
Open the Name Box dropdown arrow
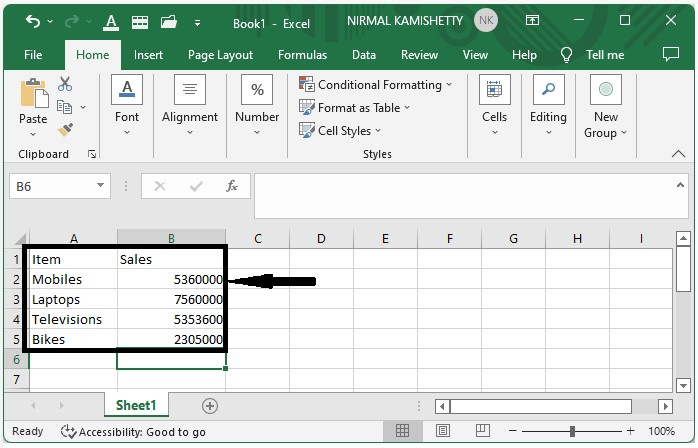tap(101, 186)
